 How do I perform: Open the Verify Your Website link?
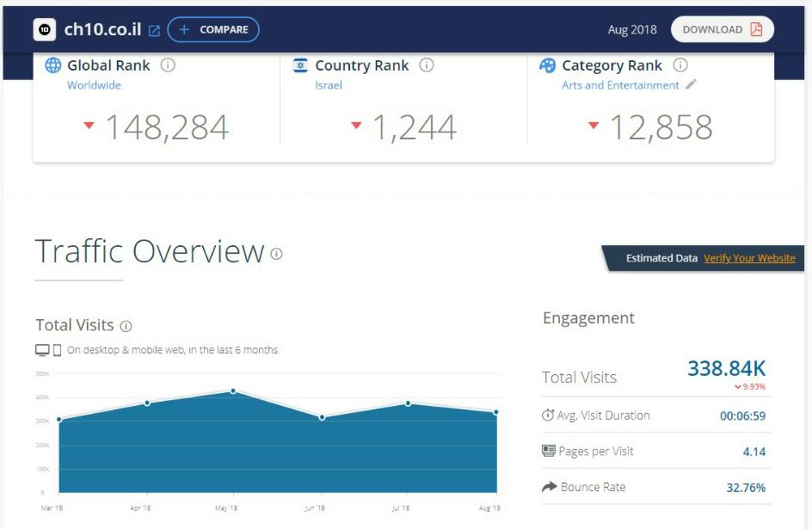point(749,258)
